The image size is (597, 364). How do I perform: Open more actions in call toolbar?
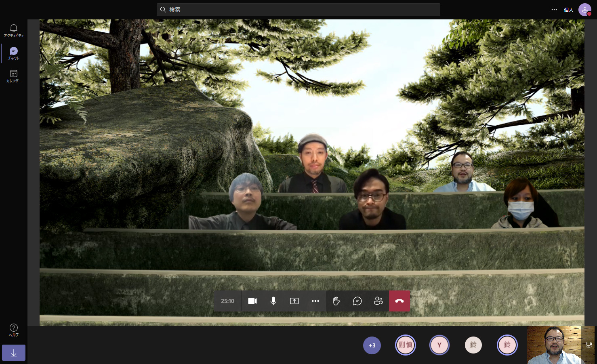(x=315, y=301)
